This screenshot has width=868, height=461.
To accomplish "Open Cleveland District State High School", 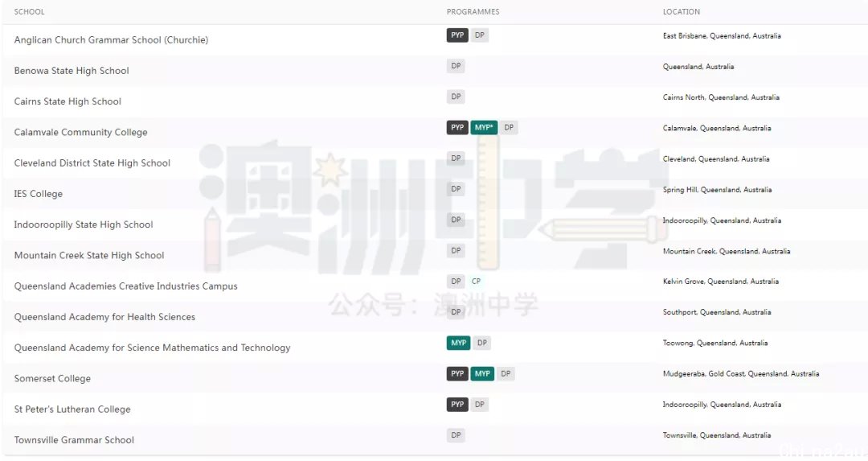I will pos(92,163).
